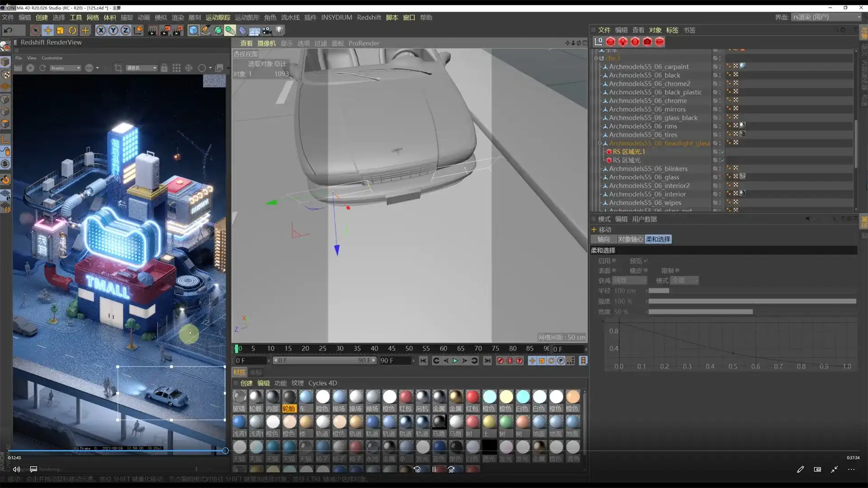Click the Render to Picture Viewer icon
Viewport: 868px width, 488px height.
[x=165, y=30]
